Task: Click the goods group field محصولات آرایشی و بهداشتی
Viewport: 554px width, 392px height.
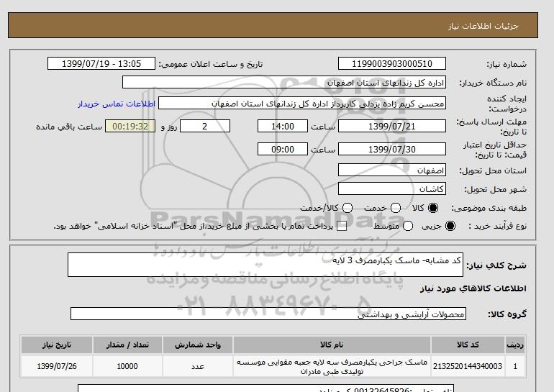Action: click(x=268, y=314)
